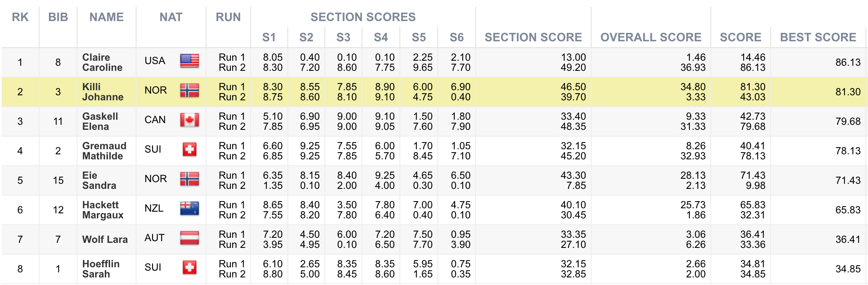Click the BIB column header

(x=58, y=17)
